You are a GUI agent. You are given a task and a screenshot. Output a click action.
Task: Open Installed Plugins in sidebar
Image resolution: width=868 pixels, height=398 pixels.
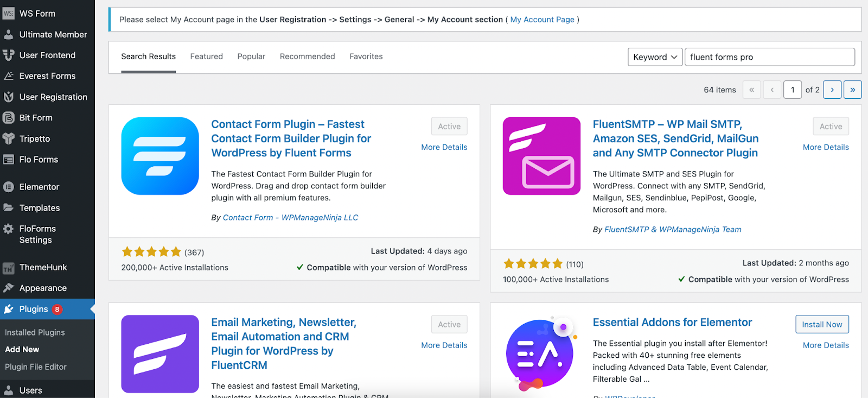pyautogui.click(x=35, y=332)
